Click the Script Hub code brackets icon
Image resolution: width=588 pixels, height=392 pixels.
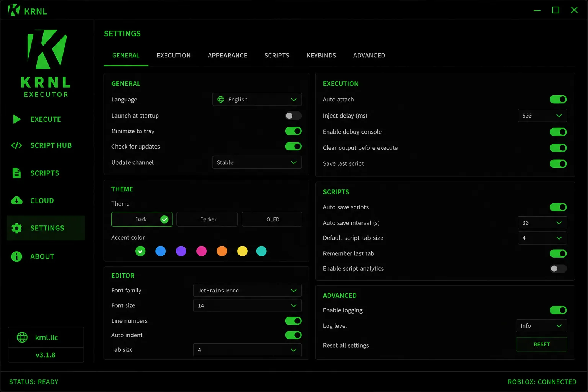tap(16, 145)
